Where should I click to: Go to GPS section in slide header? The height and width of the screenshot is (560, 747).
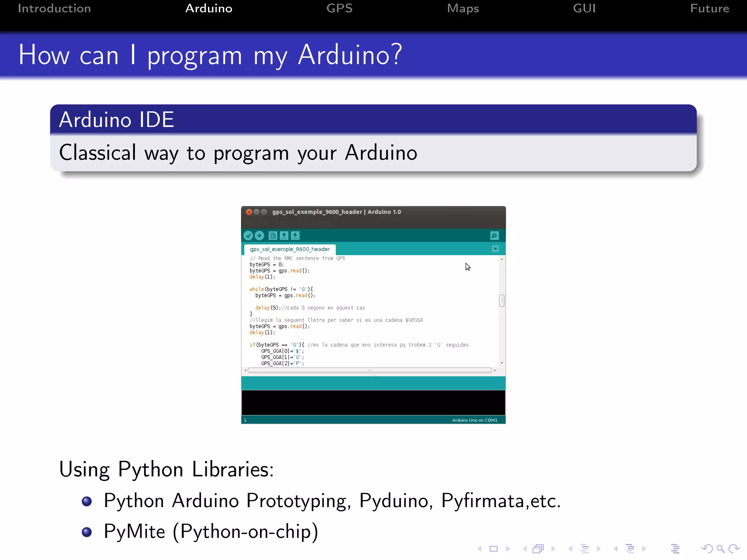[x=339, y=8]
